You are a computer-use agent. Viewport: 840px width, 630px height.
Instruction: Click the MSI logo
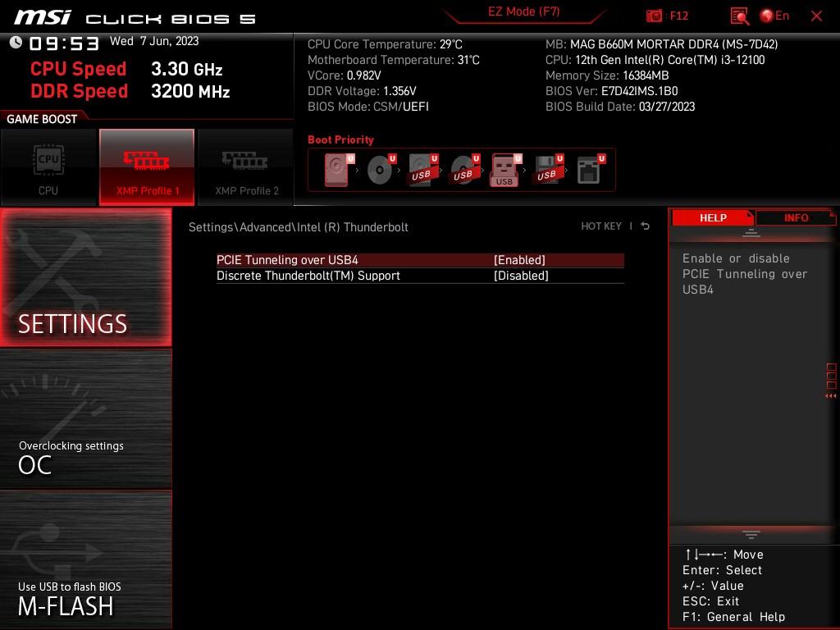pos(43,18)
